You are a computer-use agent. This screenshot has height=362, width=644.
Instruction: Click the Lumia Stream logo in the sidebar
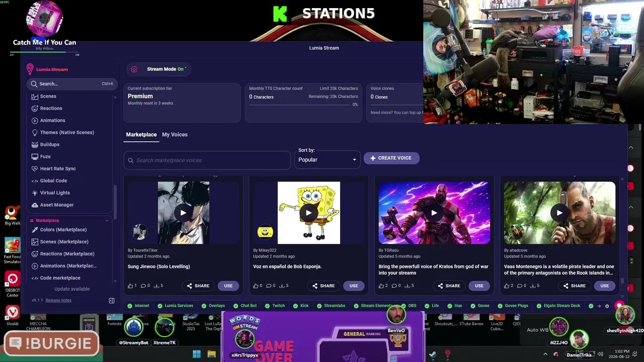point(47,69)
